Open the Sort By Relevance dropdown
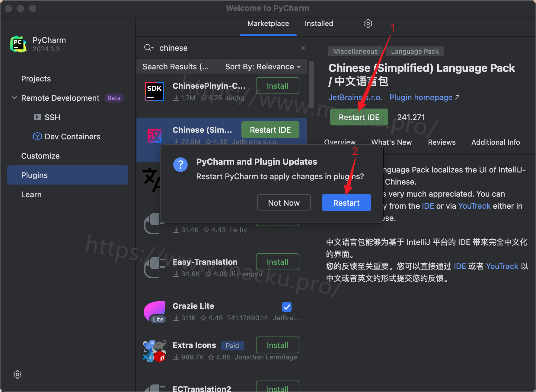 (263, 67)
